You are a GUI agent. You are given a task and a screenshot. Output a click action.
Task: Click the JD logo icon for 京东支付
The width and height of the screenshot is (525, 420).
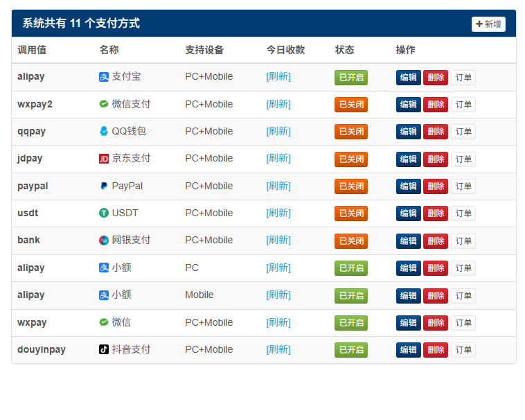[x=104, y=159]
